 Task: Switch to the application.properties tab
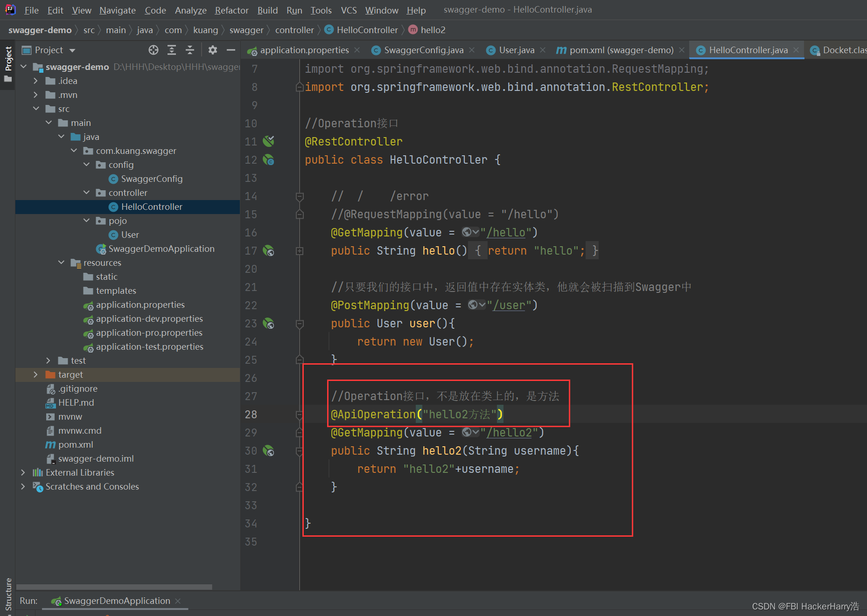(304, 50)
